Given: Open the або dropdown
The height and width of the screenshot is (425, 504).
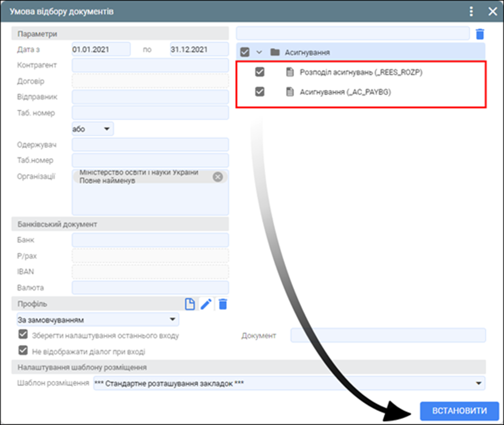Looking at the screenshot, I should pos(93,129).
